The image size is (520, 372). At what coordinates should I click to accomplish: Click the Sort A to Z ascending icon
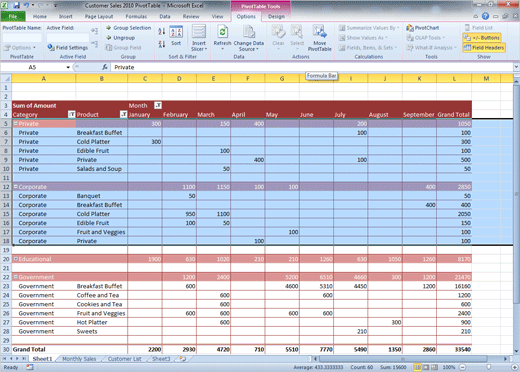[162, 32]
